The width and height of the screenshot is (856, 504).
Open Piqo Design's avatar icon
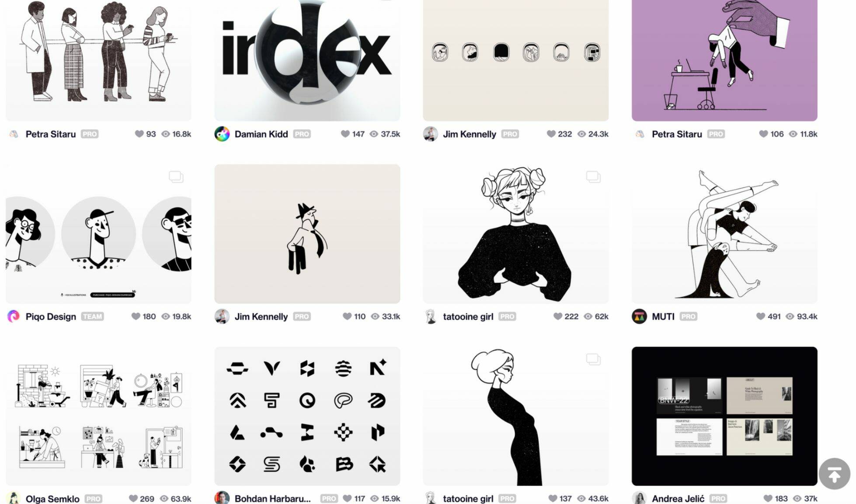pos(14,316)
